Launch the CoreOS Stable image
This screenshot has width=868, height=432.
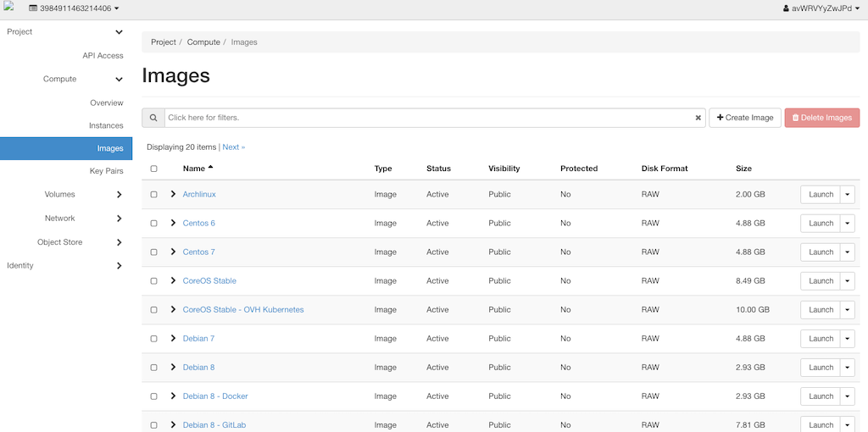click(x=821, y=281)
